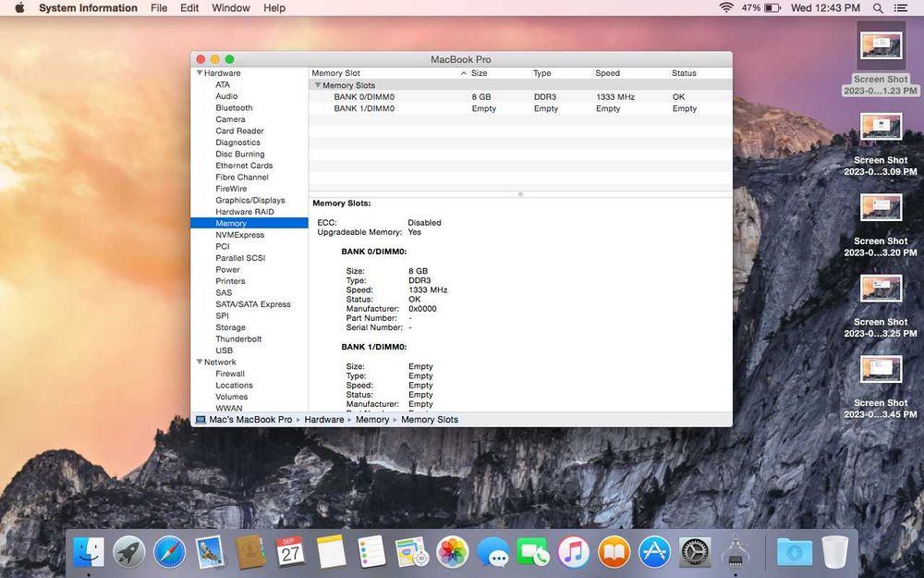Screen dimensions: 924x578
Task: Open the Window menu
Action: coord(231,7)
